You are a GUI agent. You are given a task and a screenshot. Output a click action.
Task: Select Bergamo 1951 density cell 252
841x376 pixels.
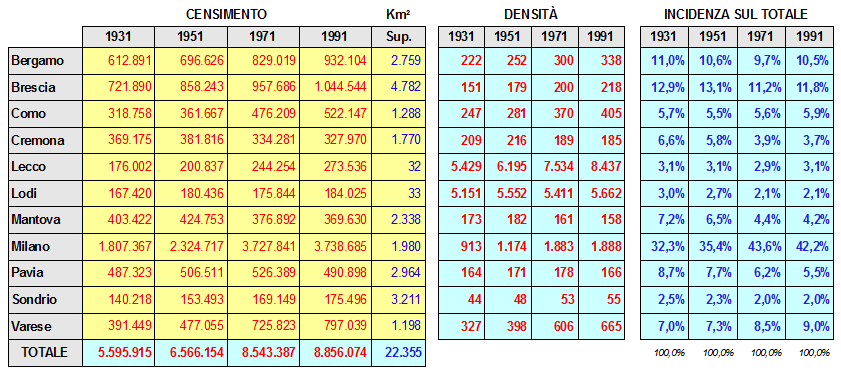(x=508, y=61)
